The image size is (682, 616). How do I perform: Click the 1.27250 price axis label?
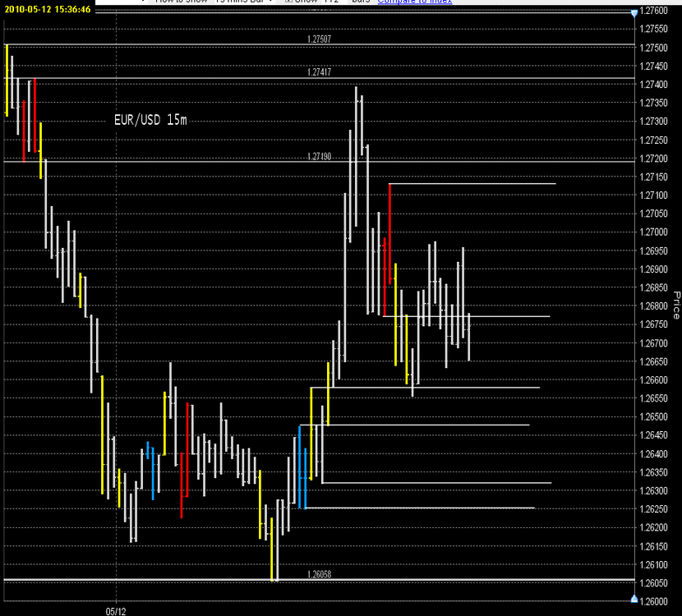pos(654,140)
